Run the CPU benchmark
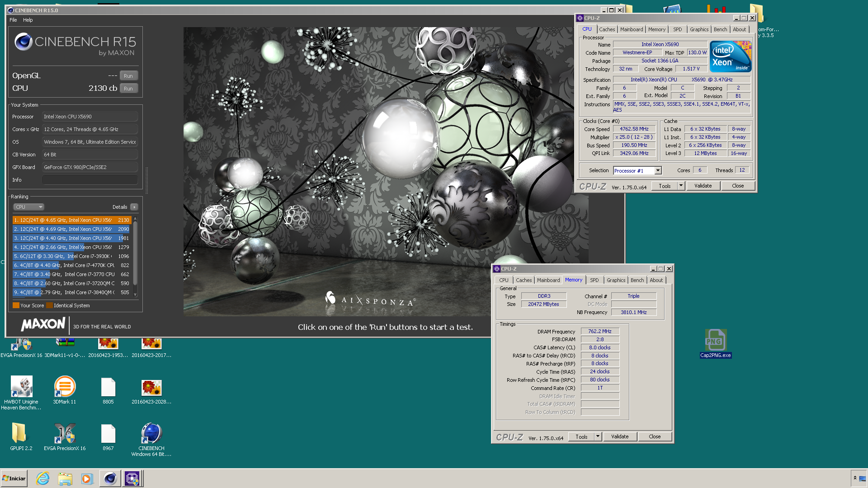The width and height of the screenshot is (868, 488). (x=128, y=89)
